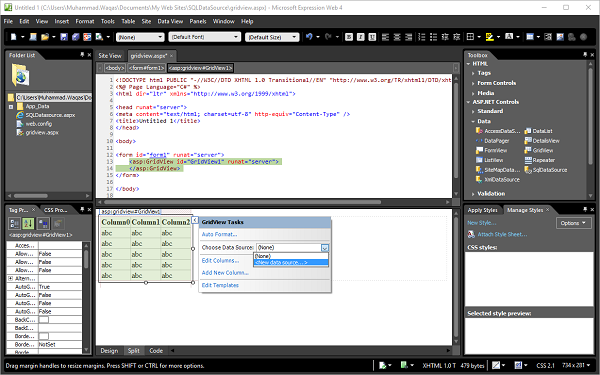Click the Redo toolbar icon
The height and width of the screenshot is (375, 600).
pos(328,37)
